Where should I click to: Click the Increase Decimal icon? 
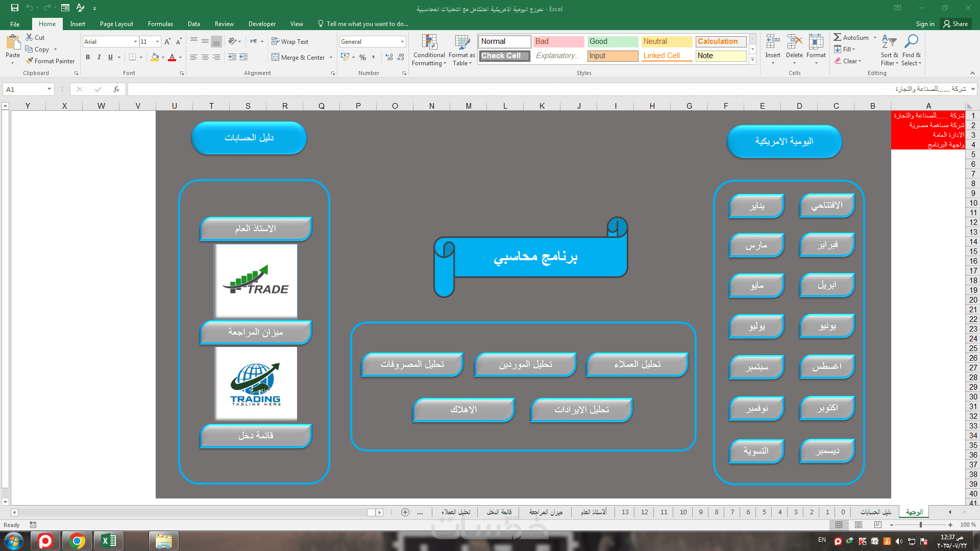pos(389,57)
